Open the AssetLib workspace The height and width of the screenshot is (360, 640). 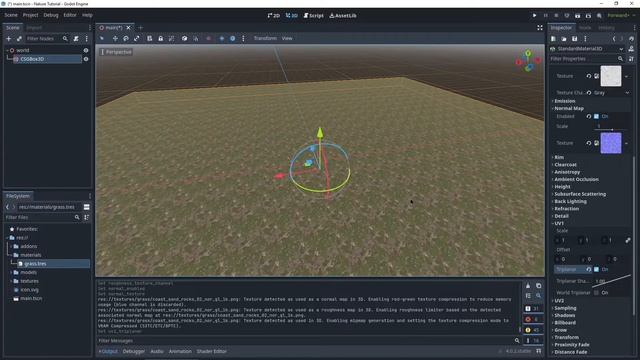pyautogui.click(x=343, y=16)
